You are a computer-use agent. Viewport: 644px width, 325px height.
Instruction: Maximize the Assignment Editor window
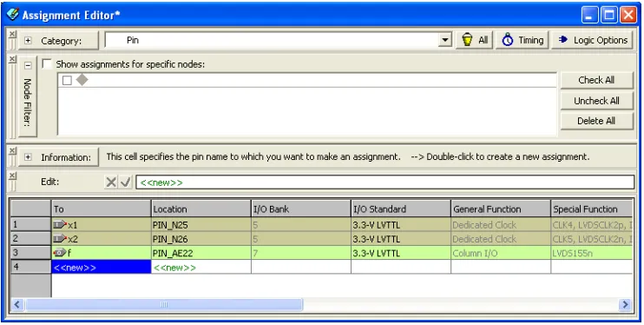click(x=609, y=16)
